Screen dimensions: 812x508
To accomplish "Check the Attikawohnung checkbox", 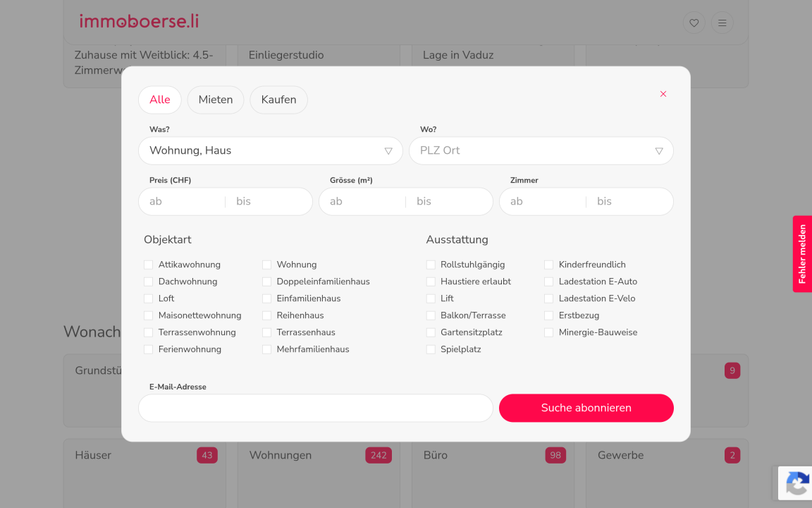I will pyautogui.click(x=149, y=265).
